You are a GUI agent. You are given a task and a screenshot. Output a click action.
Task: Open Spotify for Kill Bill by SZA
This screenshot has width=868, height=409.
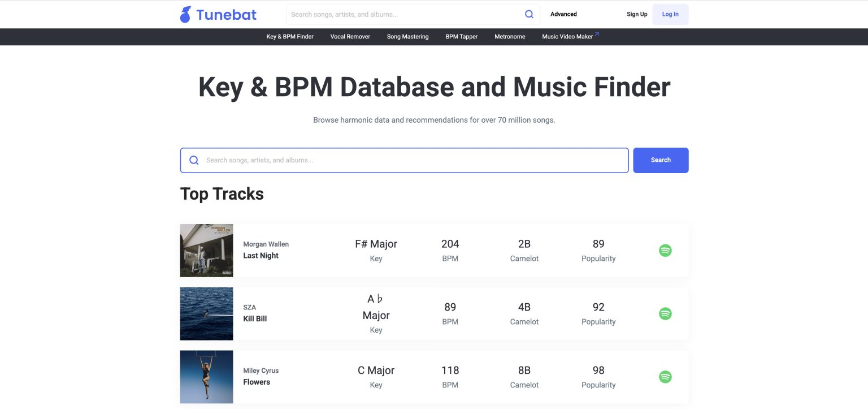(x=665, y=313)
